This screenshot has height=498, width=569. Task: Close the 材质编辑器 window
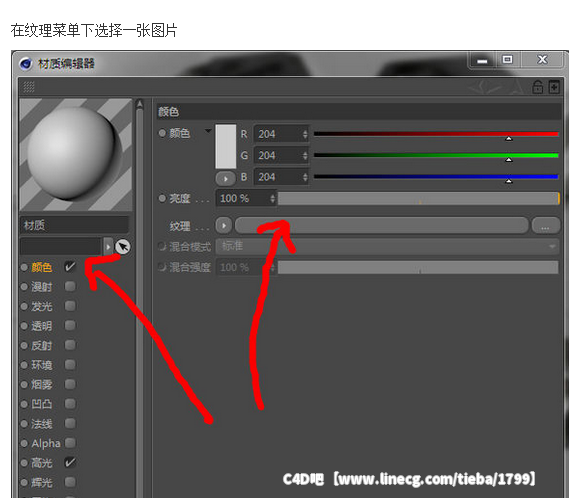coord(542,60)
